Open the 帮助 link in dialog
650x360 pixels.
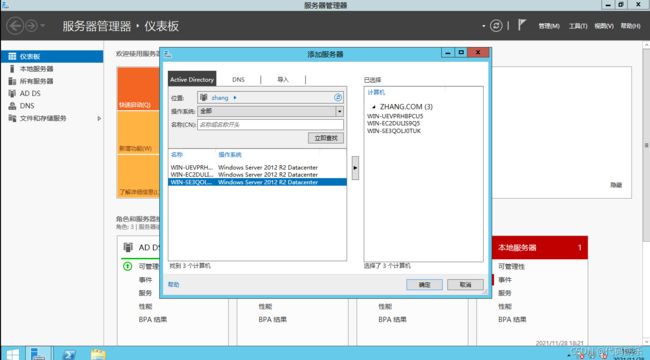(174, 285)
